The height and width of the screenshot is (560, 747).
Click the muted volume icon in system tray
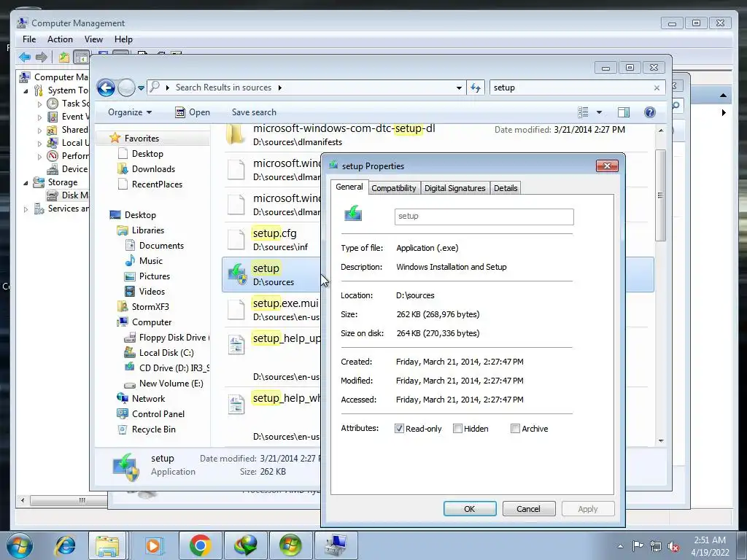[x=673, y=547]
